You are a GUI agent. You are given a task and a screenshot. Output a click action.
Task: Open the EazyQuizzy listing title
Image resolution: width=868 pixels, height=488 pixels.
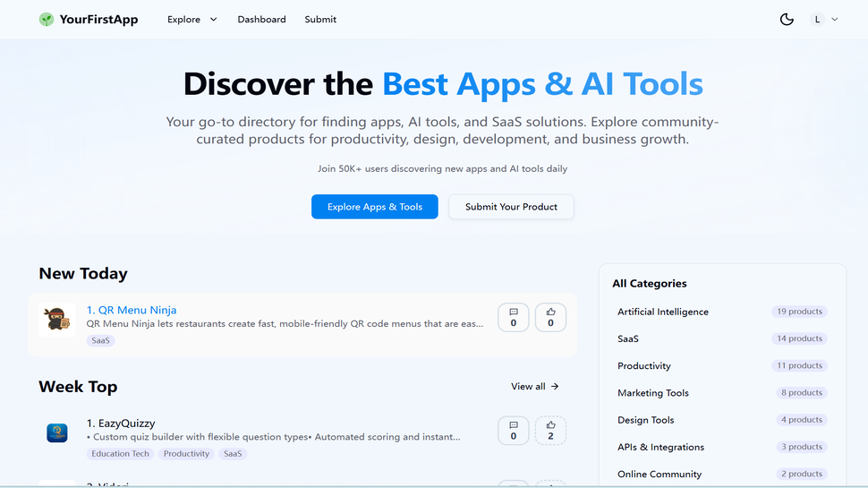pyautogui.click(x=121, y=424)
